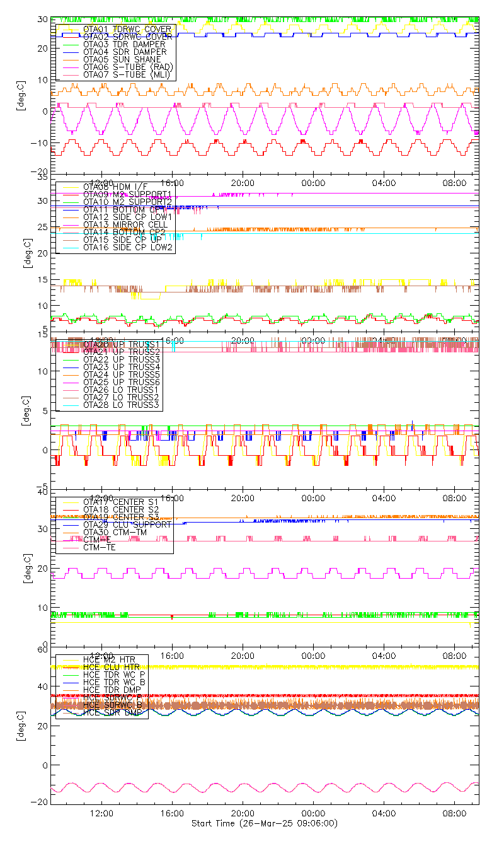This screenshot has height=851, width=504.
Task: Click the OTA07 S-TUBE (MLI) legend label
Action: [x=128, y=75]
